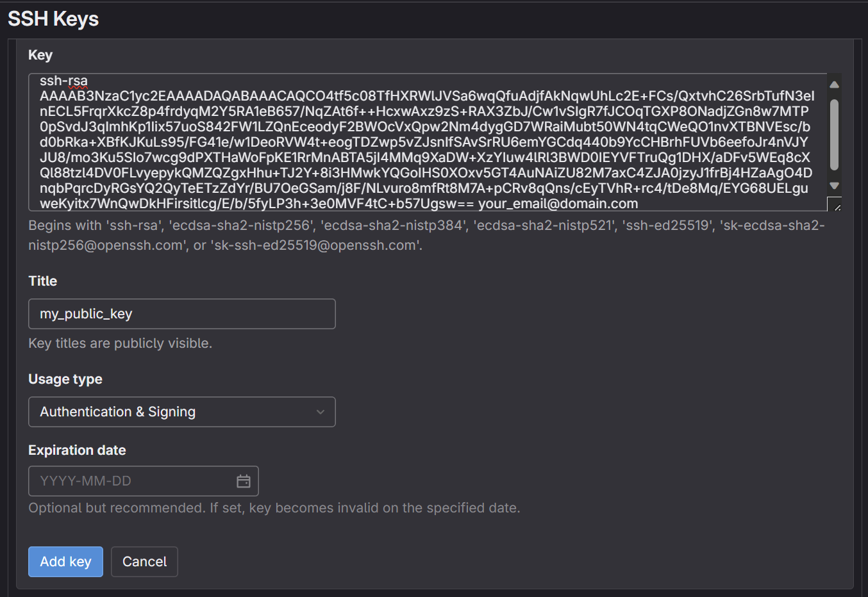Click the SSH Keys heading

pos(53,19)
